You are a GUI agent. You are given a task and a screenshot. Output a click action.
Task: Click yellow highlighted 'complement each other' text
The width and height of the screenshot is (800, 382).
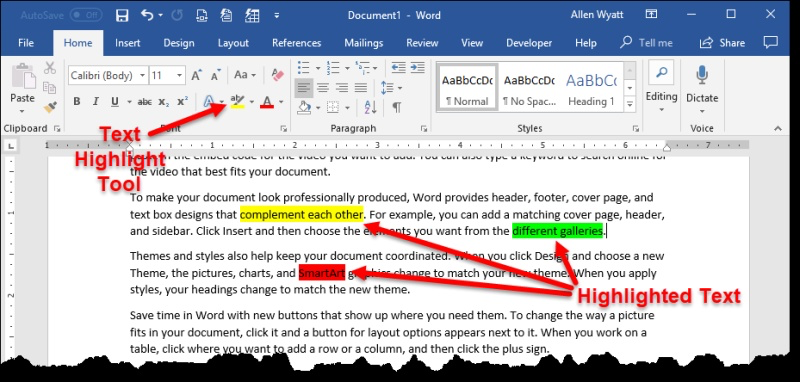pos(302,214)
